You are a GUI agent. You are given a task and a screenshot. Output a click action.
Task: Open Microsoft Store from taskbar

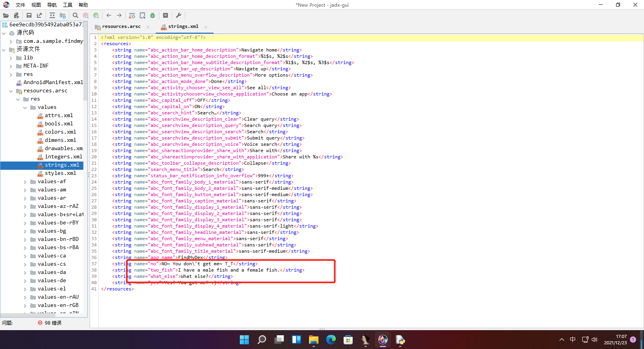click(x=348, y=340)
